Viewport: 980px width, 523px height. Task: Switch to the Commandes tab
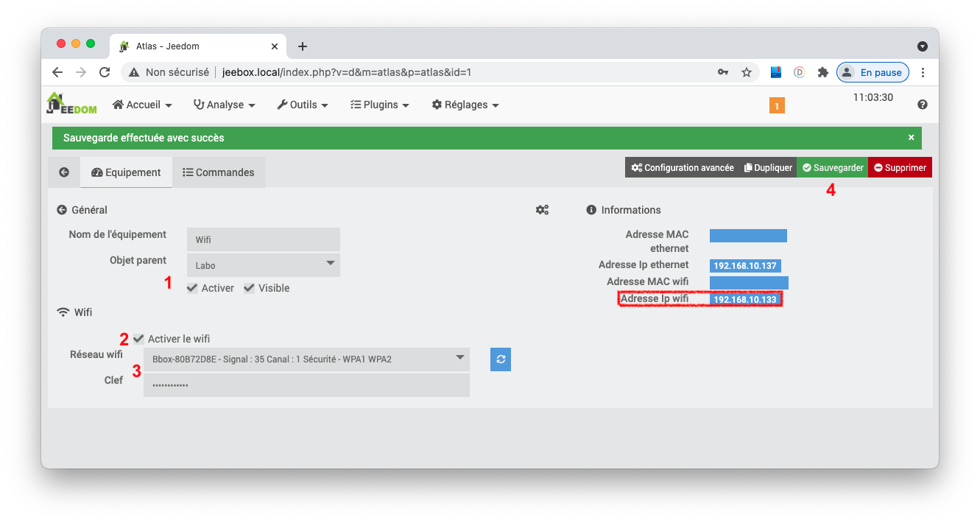pos(219,172)
